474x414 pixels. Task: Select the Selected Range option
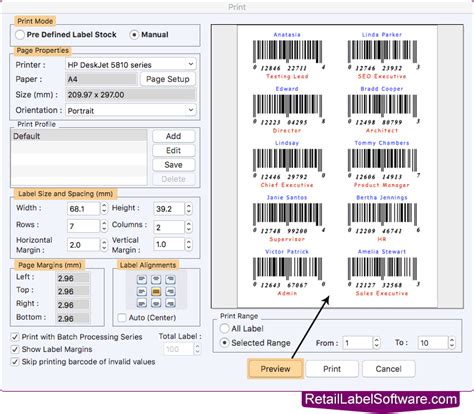click(x=224, y=343)
